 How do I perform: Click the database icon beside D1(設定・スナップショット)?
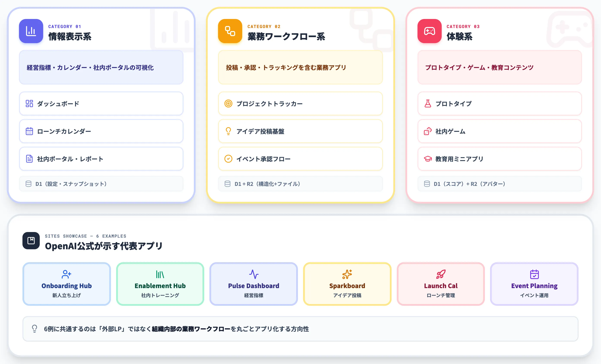point(28,184)
